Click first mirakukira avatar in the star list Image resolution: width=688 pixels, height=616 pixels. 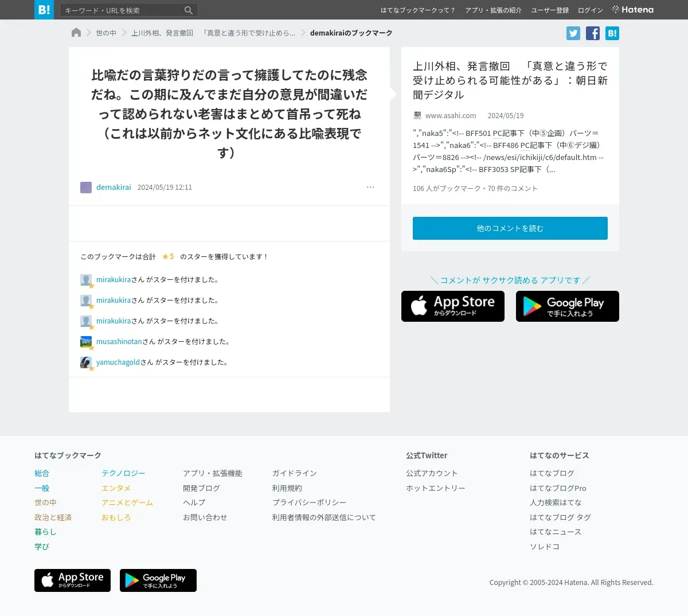(86, 280)
